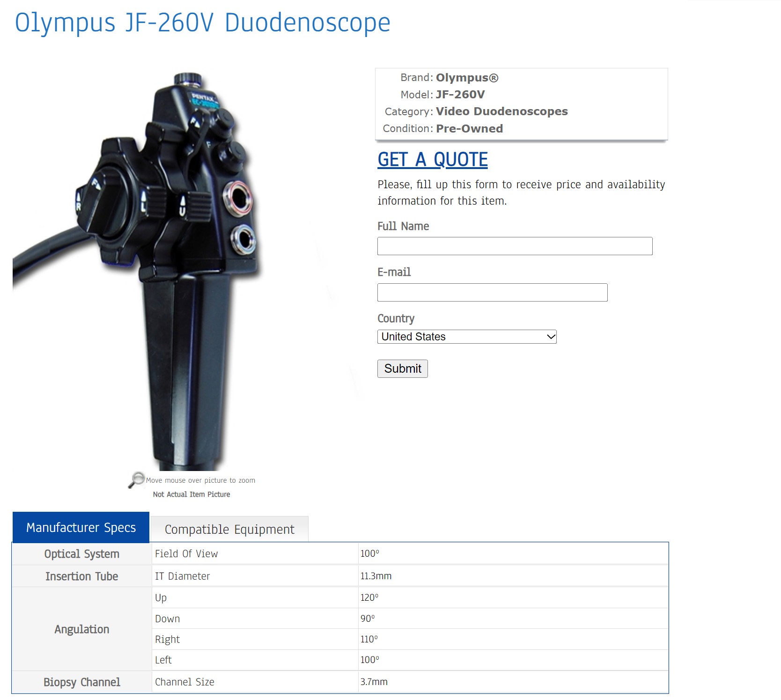The height and width of the screenshot is (700, 781).
Task: Click the Right angulation cell
Action: click(255, 639)
